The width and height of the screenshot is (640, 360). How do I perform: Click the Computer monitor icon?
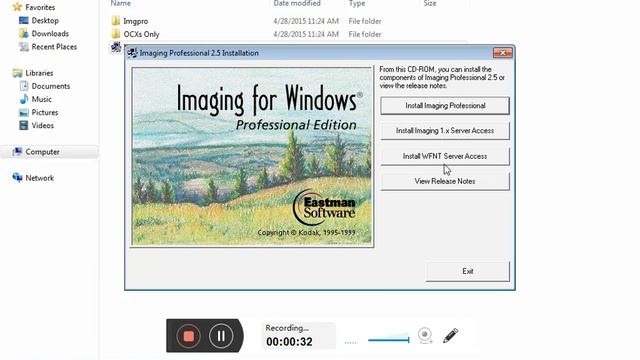tap(17, 151)
